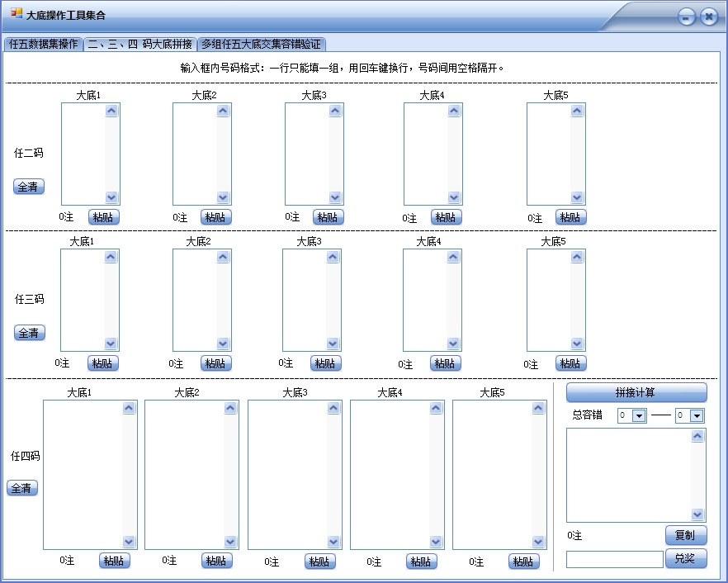Copy results with the 复制 button
Viewport: 728px width, 583px height.
685,535
